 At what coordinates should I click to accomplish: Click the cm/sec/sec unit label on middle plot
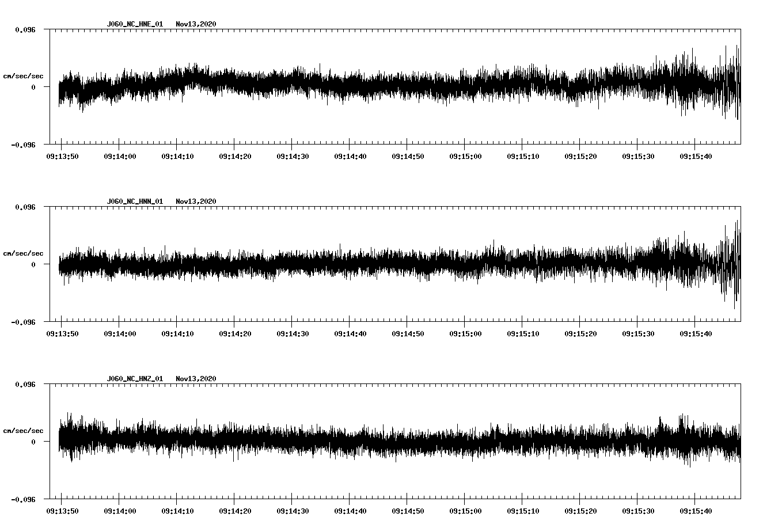tap(24, 253)
